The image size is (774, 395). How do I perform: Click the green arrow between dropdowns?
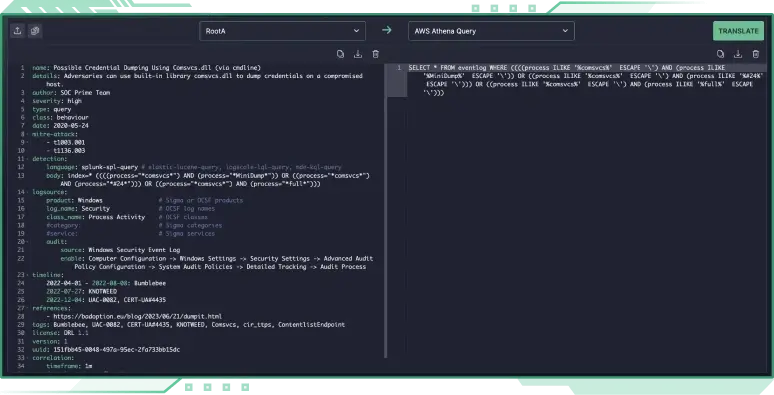[x=387, y=30]
